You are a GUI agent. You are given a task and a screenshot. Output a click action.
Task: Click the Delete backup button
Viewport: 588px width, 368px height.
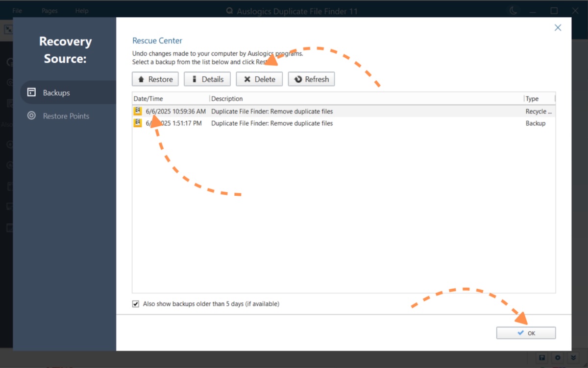tap(259, 79)
